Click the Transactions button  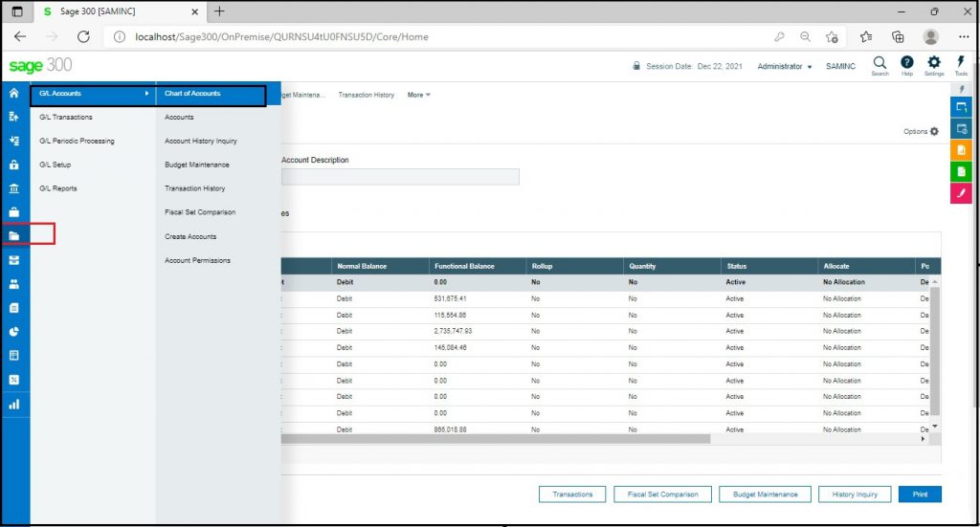tap(572, 494)
